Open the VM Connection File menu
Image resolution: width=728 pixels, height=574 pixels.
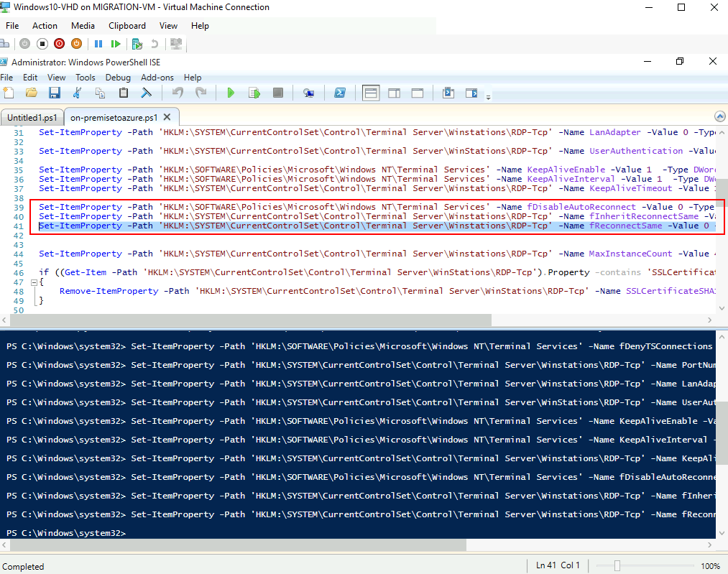pos(12,26)
